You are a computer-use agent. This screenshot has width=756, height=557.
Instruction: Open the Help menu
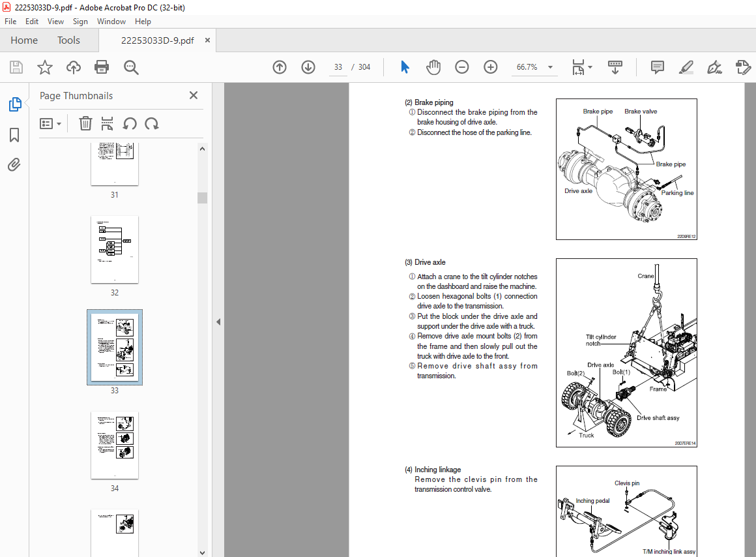pyautogui.click(x=143, y=22)
